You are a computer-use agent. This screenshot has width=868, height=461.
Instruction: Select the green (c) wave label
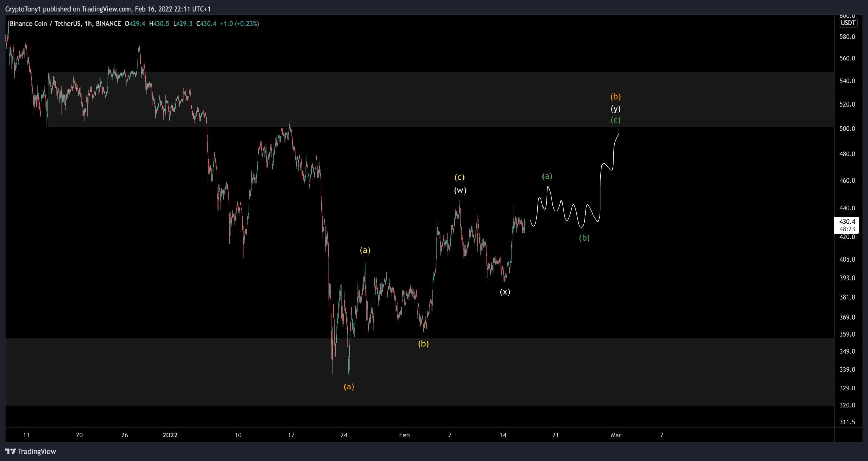tap(615, 120)
